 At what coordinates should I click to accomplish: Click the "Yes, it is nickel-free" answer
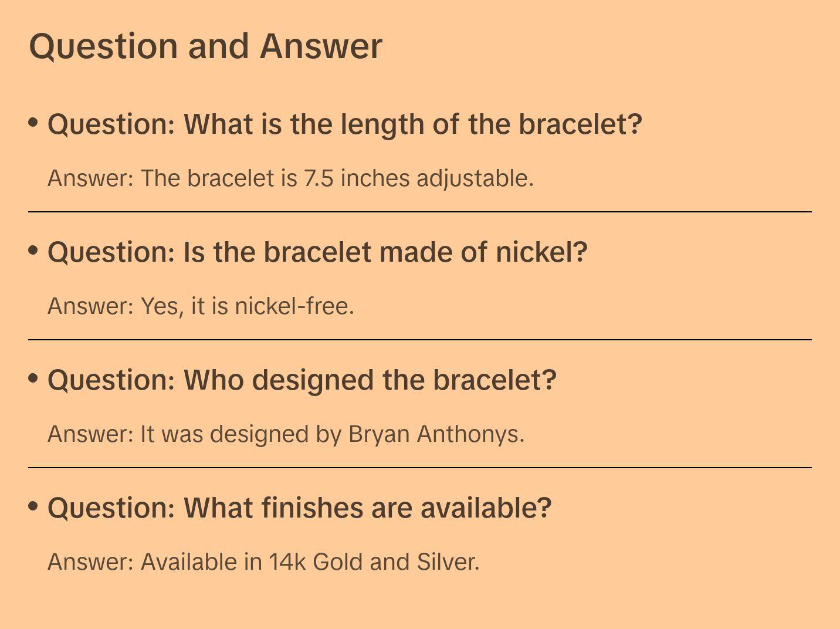click(201, 306)
